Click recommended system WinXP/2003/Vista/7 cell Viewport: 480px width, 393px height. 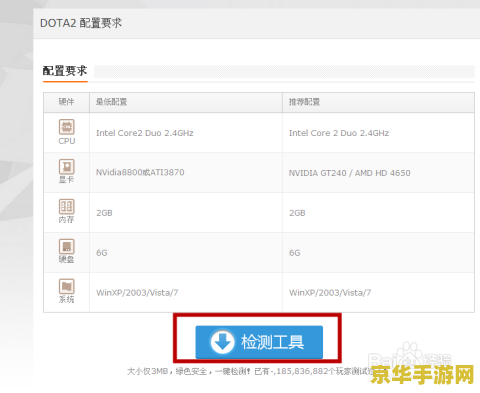(x=378, y=293)
